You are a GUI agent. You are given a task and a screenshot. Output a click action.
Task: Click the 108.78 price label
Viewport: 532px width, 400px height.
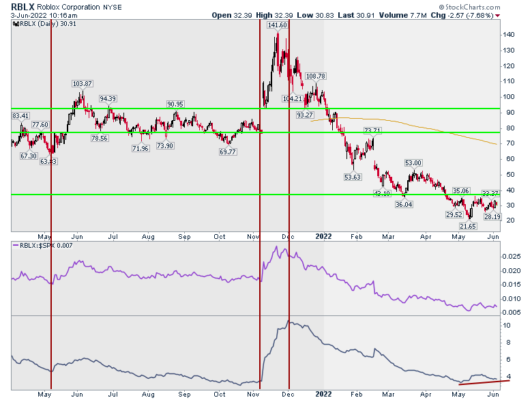coord(316,76)
